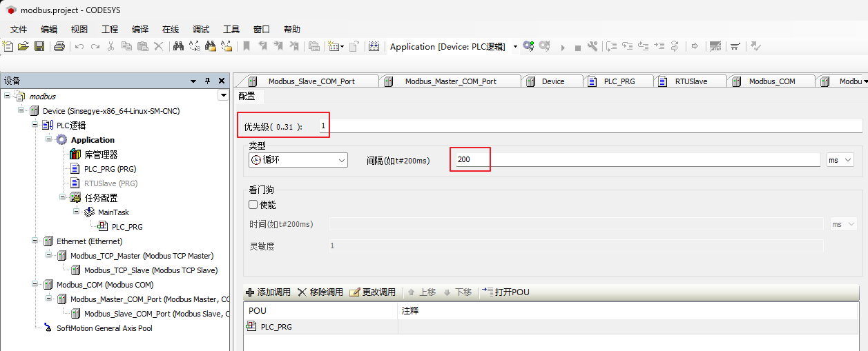Open the interval unit ms dropdown
The width and height of the screenshot is (868, 351).
point(848,160)
